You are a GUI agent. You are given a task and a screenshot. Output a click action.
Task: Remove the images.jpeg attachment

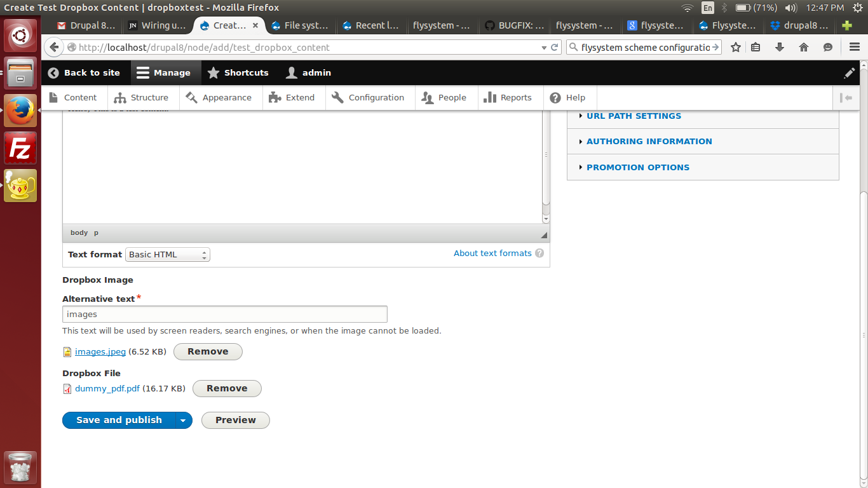tap(208, 351)
